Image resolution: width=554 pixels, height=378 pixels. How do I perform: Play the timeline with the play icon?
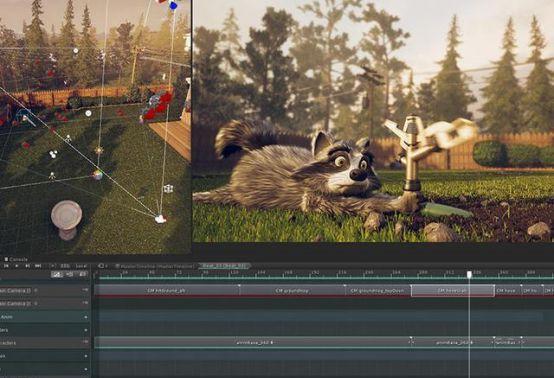pyautogui.click(x=16, y=266)
